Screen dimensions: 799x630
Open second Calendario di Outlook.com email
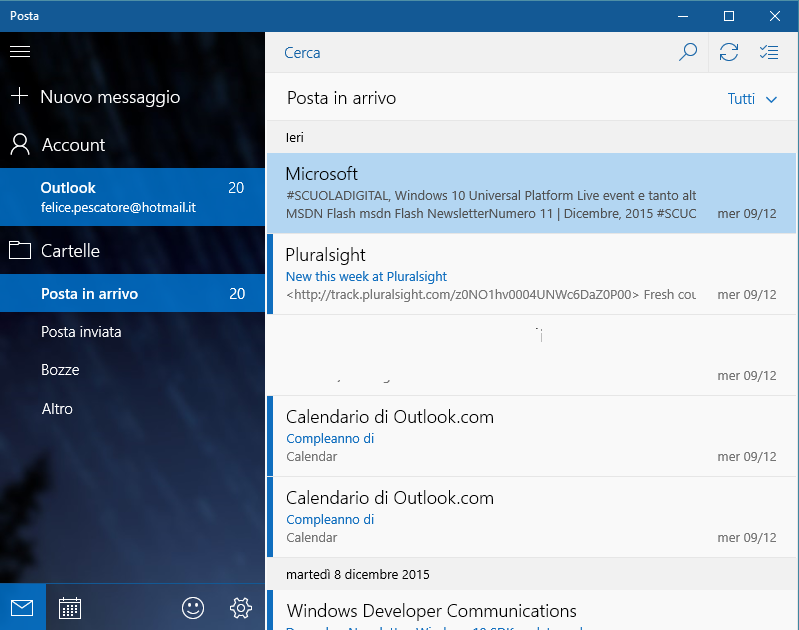[x=531, y=517]
